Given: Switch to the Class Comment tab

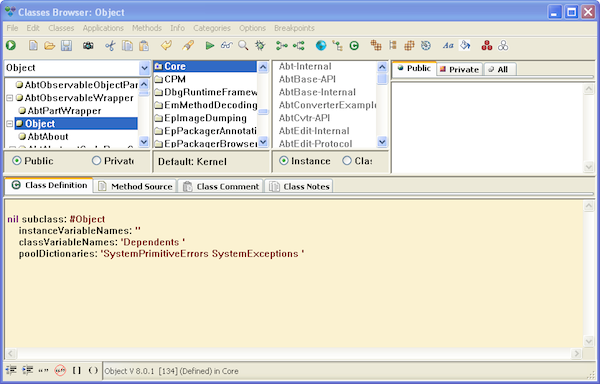Looking at the screenshot, I should (x=221, y=186).
